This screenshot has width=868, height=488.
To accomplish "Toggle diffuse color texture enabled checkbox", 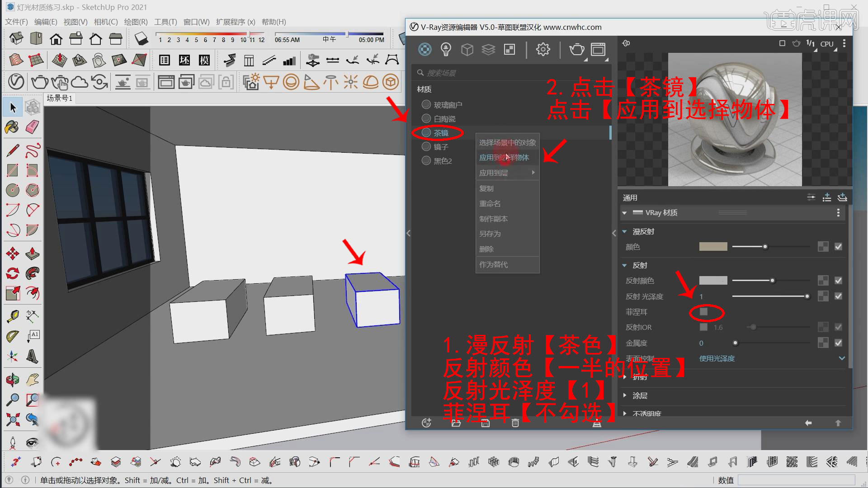I will pos(838,247).
